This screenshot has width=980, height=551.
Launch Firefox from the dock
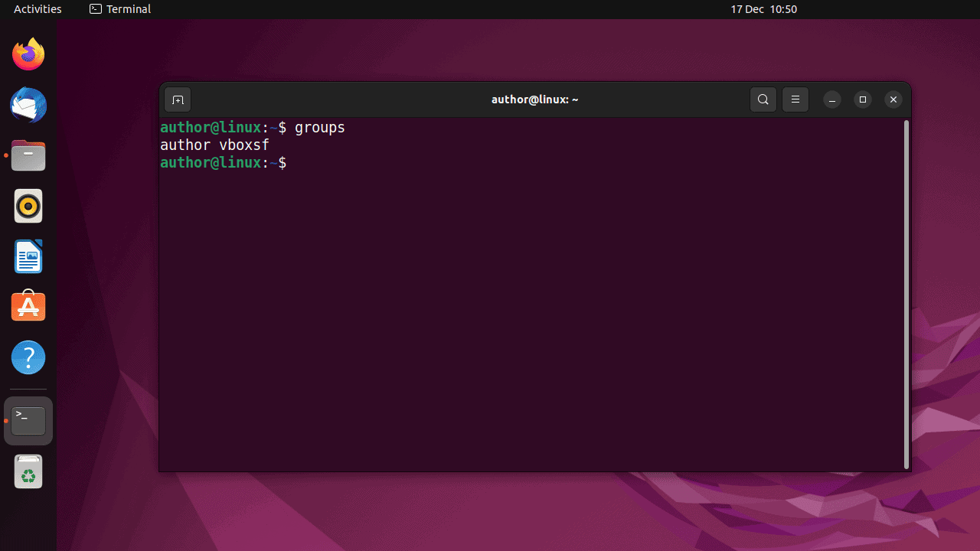point(28,54)
